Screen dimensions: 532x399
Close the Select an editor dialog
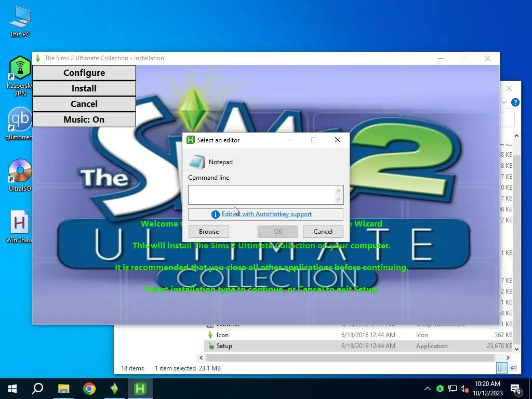pos(338,140)
